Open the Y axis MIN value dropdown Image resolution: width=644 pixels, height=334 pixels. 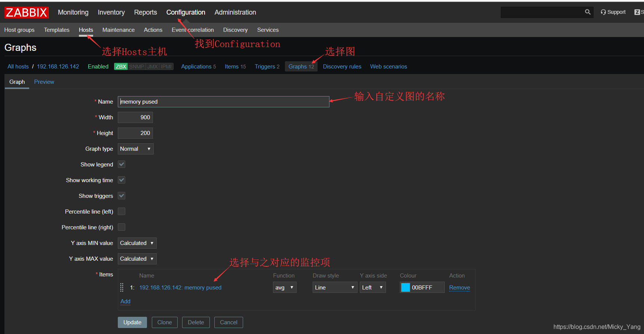[137, 243]
